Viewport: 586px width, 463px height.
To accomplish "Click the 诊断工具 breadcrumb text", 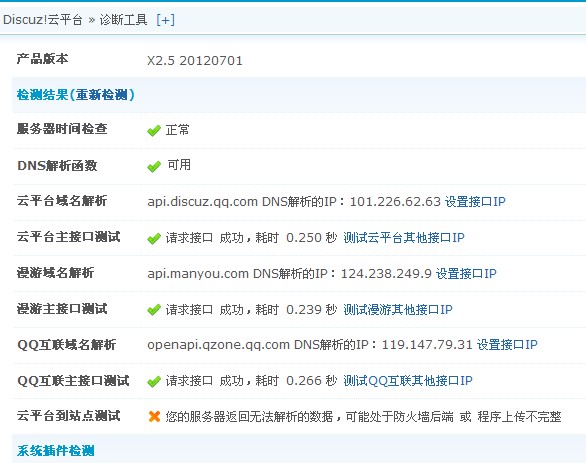I will click(123, 19).
